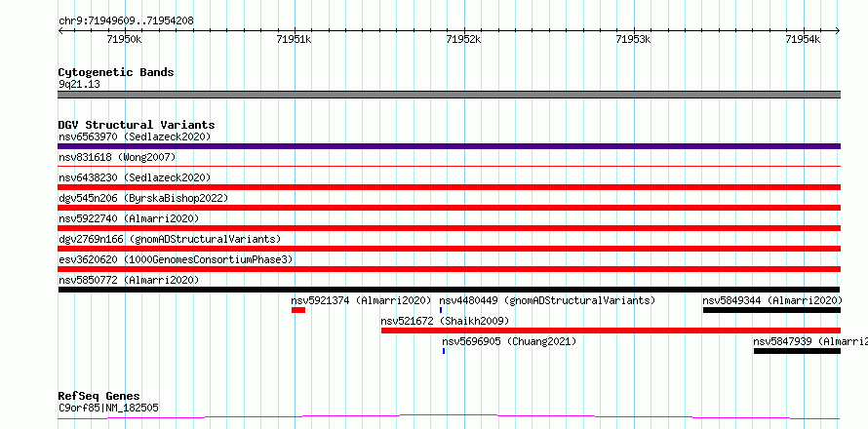Screen dimensions: 868x429
Task: Click the 71954k ruler tick label
Action: tap(804, 39)
